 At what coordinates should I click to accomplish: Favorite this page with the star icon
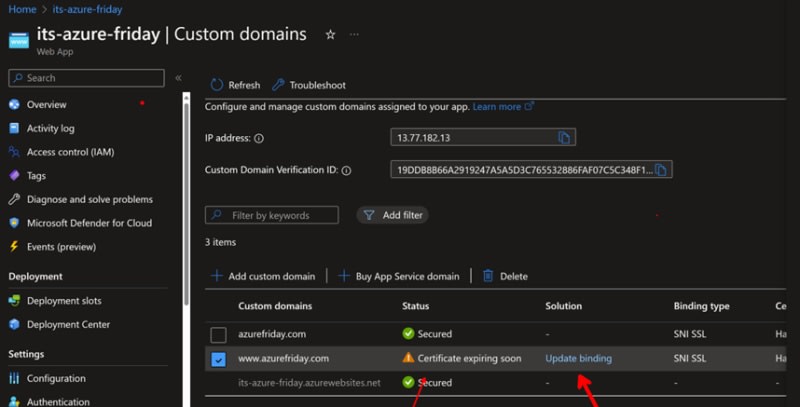[x=330, y=34]
